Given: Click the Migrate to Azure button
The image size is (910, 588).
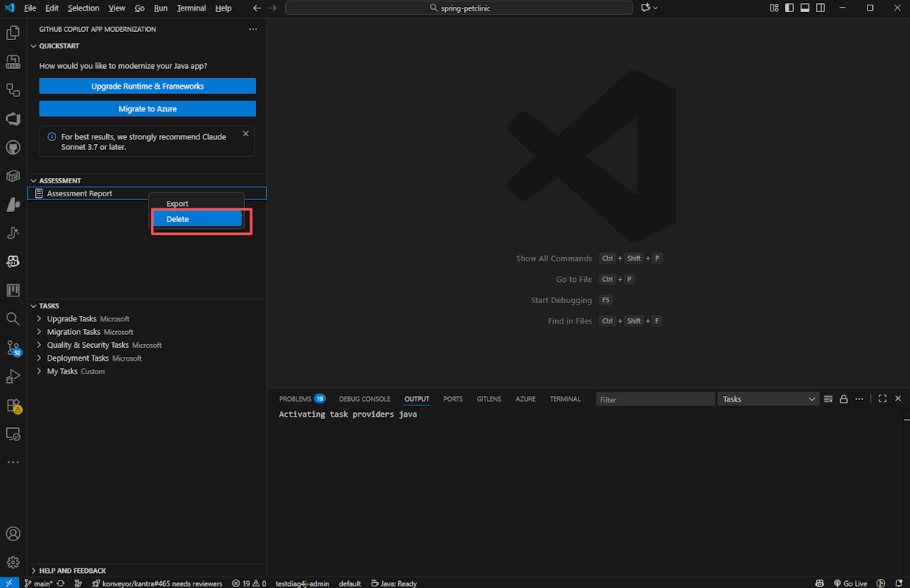Looking at the screenshot, I should coord(147,109).
